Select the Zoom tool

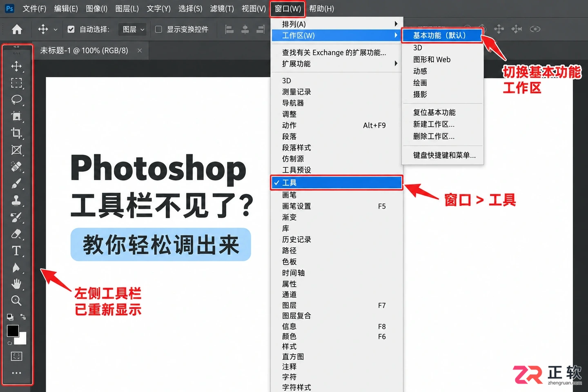pyautogui.click(x=16, y=301)
